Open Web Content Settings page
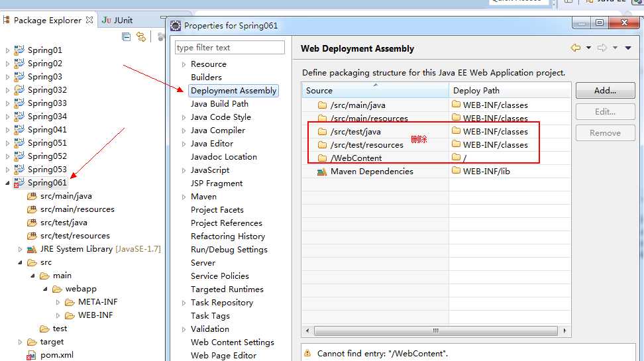This screenshot has height=361, width=644. click(232, 342)
